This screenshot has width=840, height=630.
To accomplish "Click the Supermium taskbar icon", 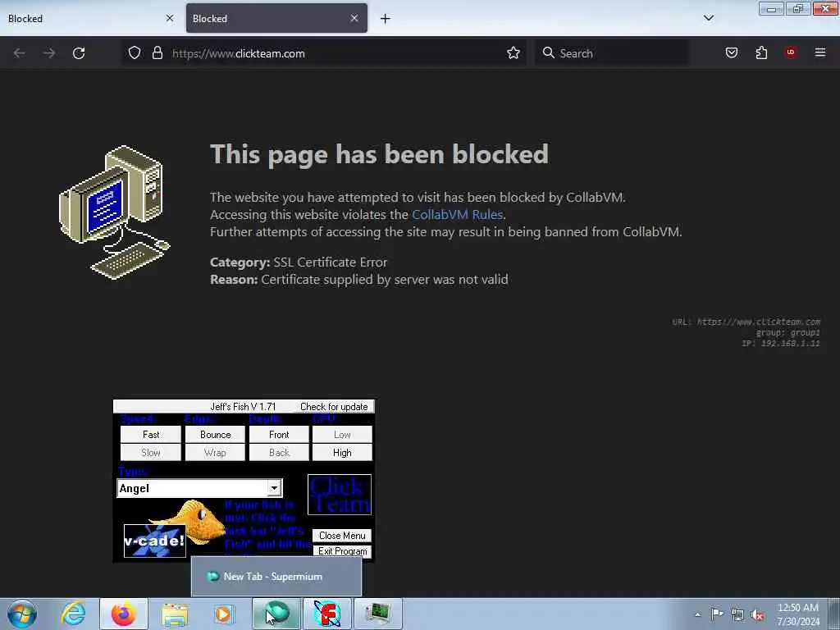I will (x=276, y=614).
